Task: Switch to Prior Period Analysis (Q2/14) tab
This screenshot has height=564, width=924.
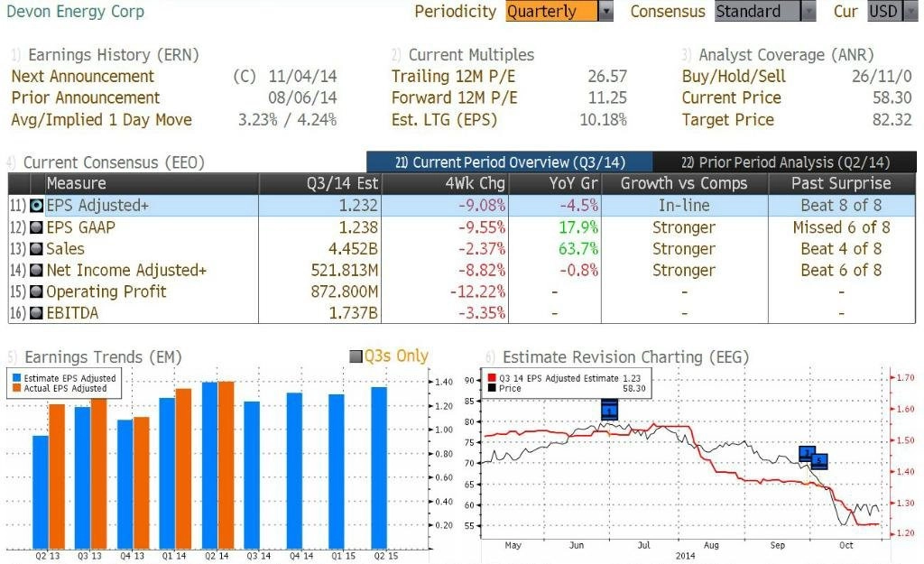Action: (x=785, y=162)
